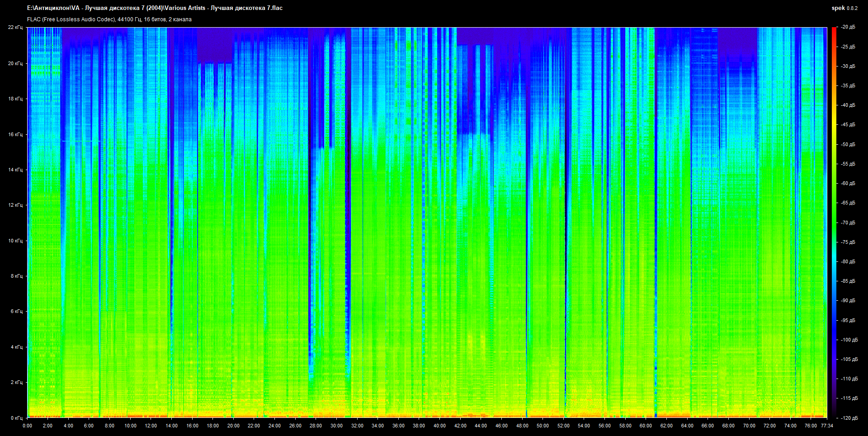The height and width of the screenshot is (436, 868).
Task: Click the -20 дБ level label
Action: pos(848,27)
